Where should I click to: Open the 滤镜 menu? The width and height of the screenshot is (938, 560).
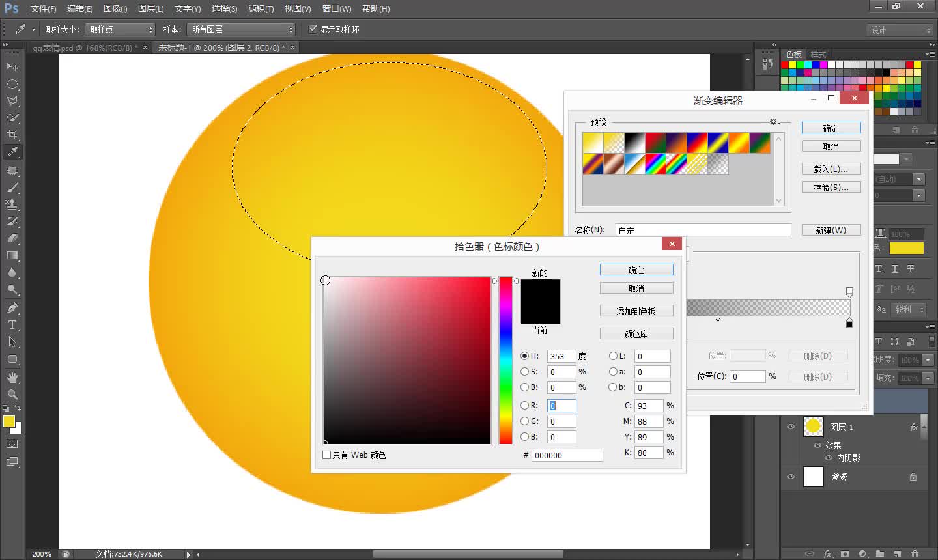click(x=260, y=8)
